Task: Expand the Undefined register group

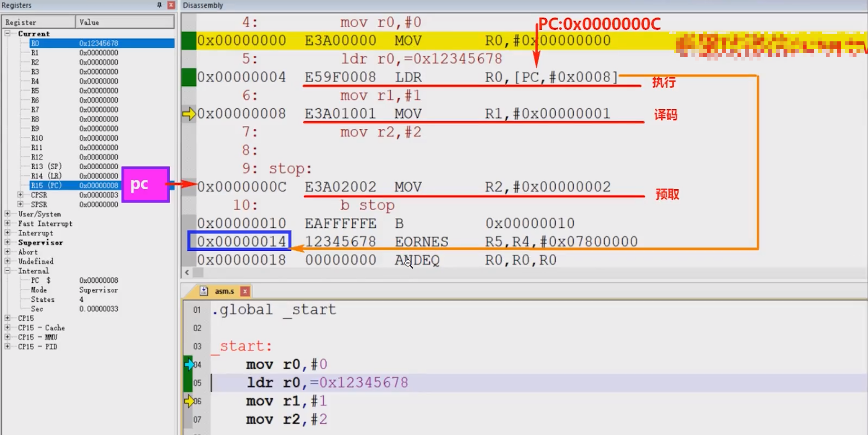Action: click(x=8, y=261)
